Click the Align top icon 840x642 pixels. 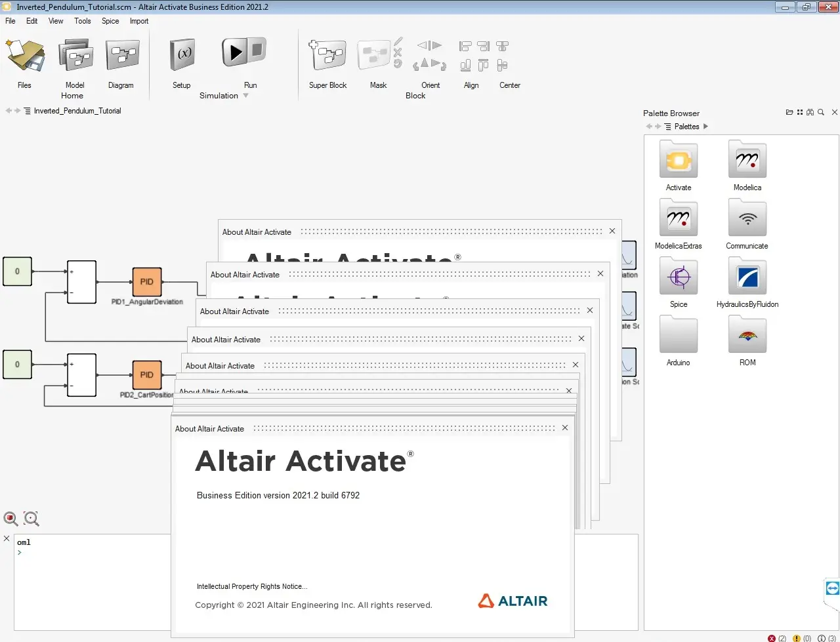(x=484, y=65)
